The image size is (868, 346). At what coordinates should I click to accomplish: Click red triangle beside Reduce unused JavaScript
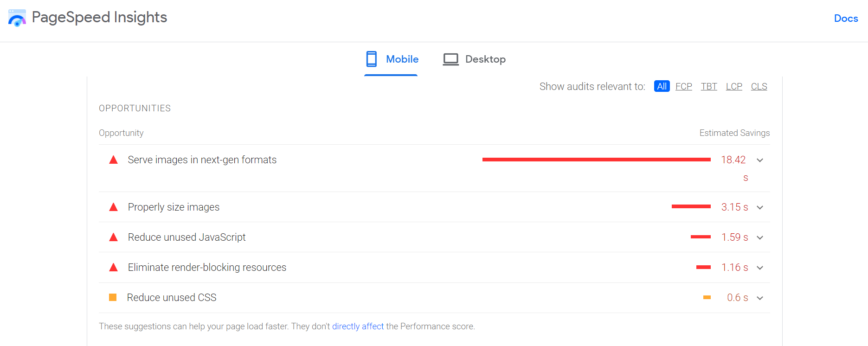pyautogui.click(x=113, y=237)
